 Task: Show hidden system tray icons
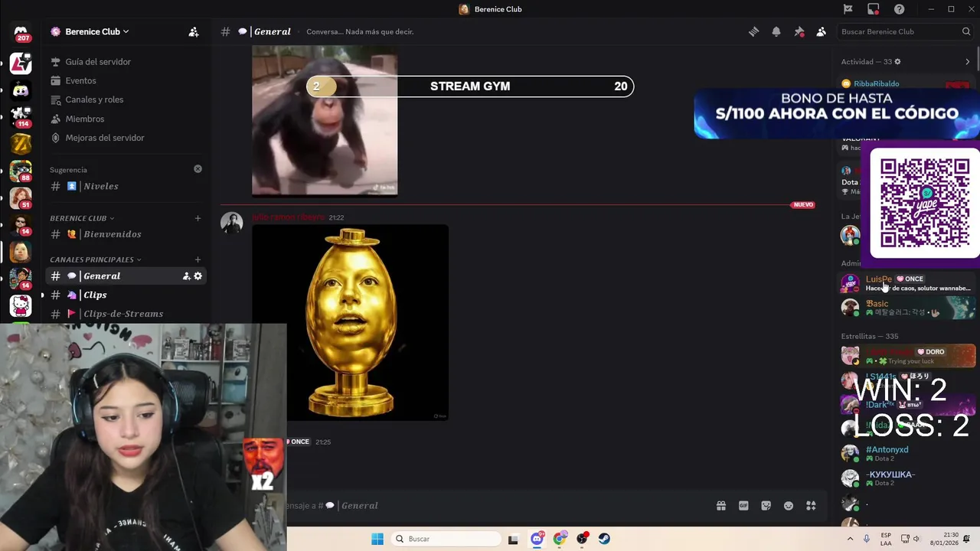tap(851, 539)
